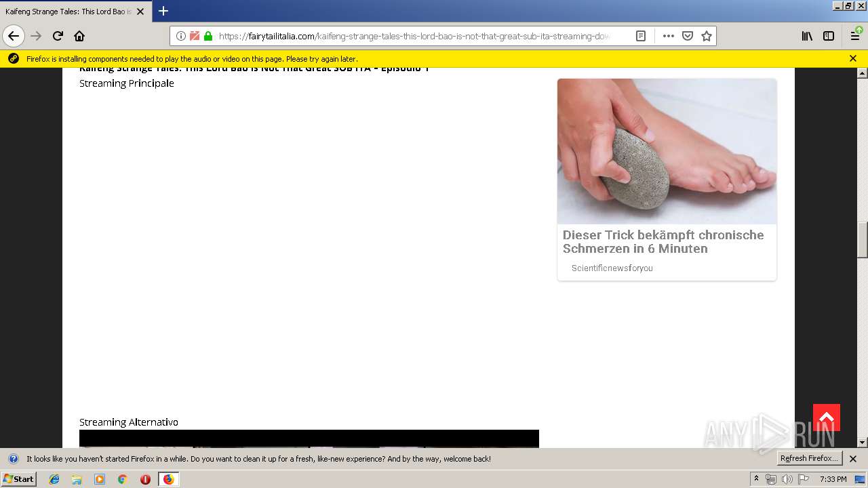868x488 pixels.
Task: Open the Library menu
Action: click(x=807, y=36)
